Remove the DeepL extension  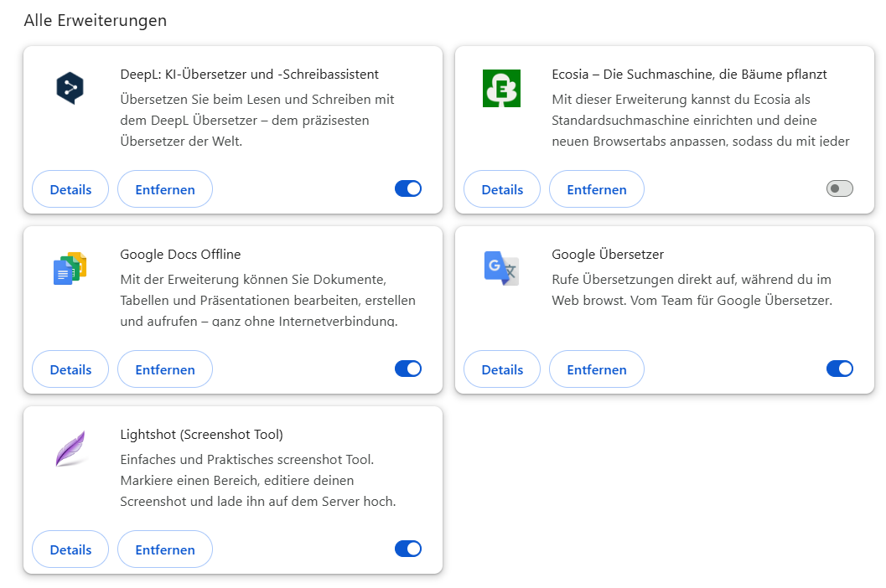165,189
